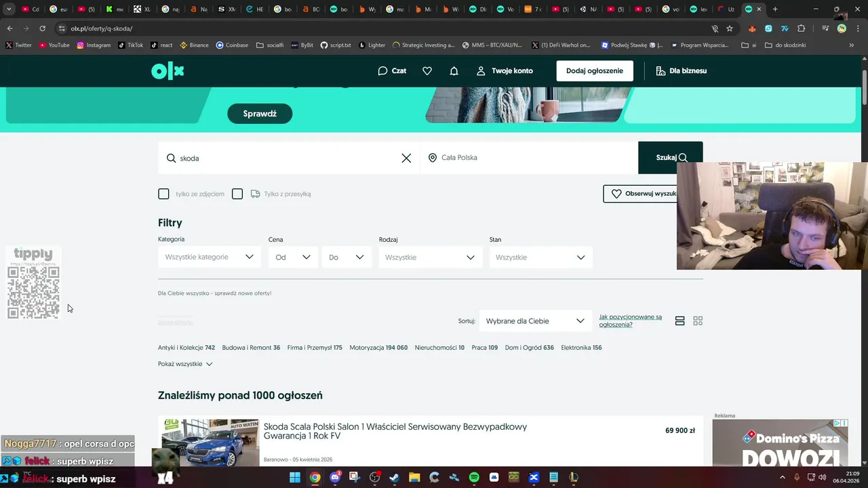This screenshot has height=488, width=868.
Task: Open Wszystkie kategorie dropdown
Action: [x=210, y=257]
